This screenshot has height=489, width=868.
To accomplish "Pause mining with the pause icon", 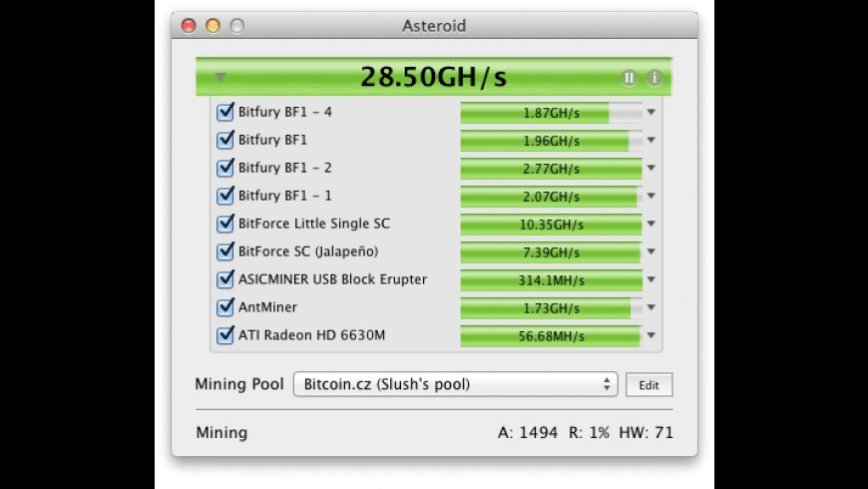I will click(x=629, y=78).
